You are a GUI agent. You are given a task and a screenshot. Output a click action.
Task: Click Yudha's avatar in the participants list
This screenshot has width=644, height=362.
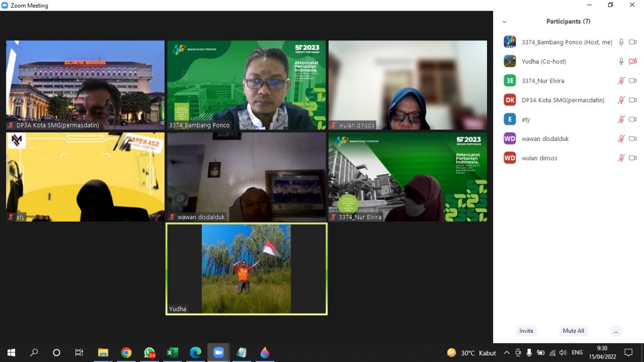coord(510,61)
